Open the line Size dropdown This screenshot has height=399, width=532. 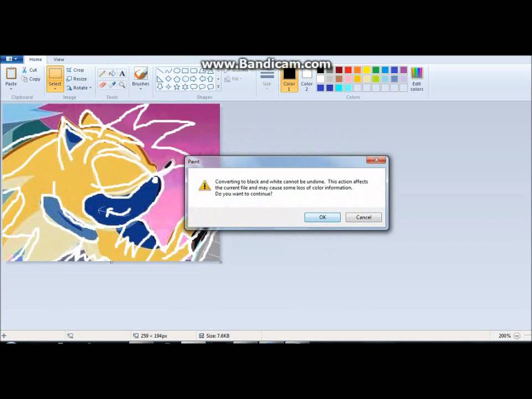[267, 79]
